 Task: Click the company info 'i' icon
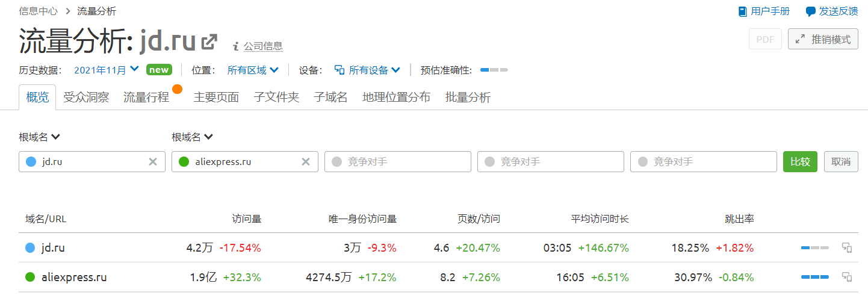(x=236, y=46)
